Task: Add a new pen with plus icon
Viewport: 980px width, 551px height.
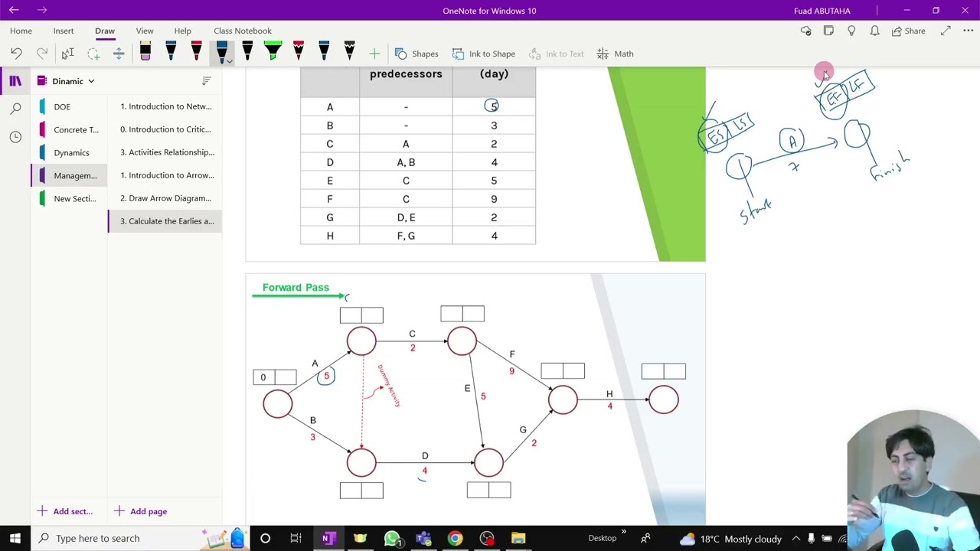Action: coord(374,54)
